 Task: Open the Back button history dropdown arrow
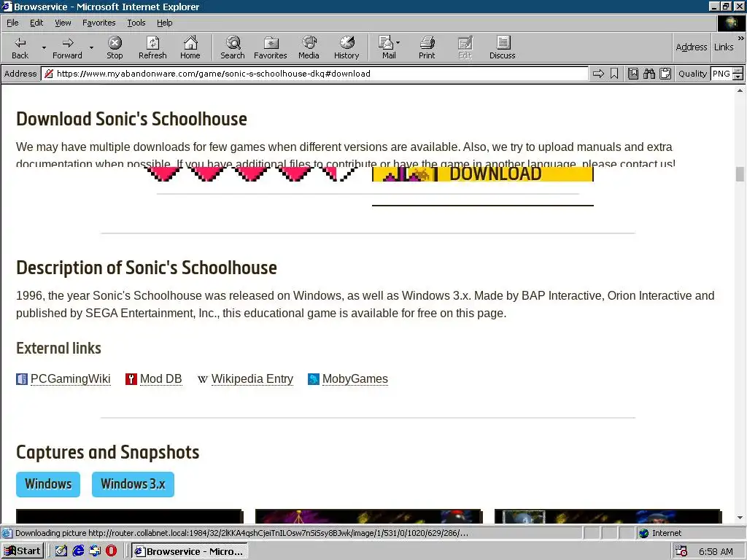click(44, 47)
